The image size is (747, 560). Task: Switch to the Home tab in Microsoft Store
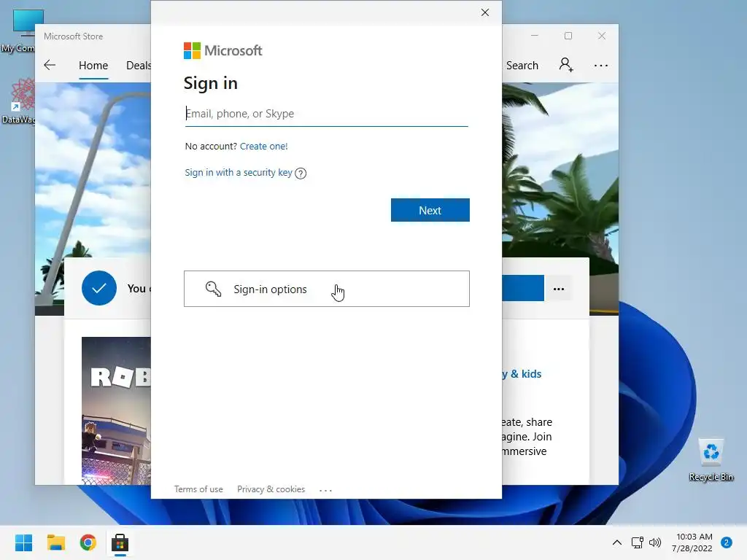coord(93,66)
